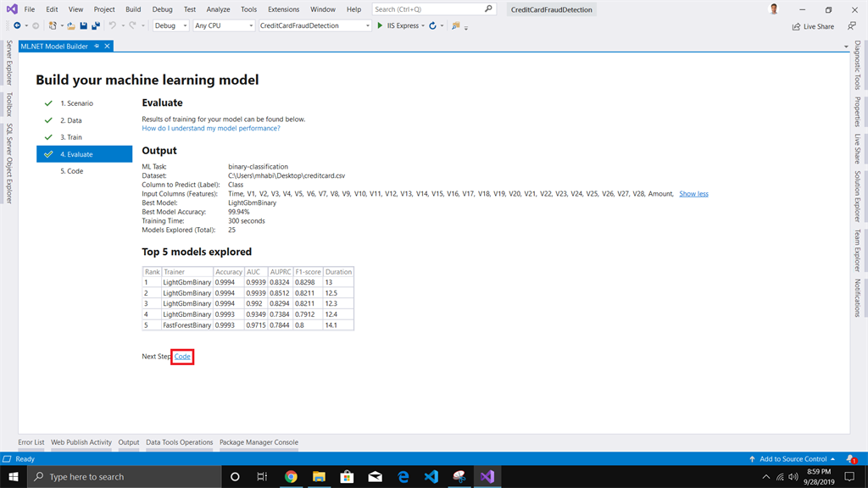868x488 pixels.
Task: Expand the New Project dropdown arrow
Action: point(61,26)
